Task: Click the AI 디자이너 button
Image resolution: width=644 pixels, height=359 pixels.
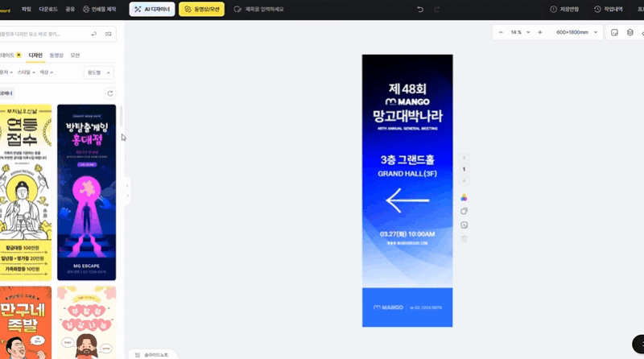Action: (x=152, y=9)
